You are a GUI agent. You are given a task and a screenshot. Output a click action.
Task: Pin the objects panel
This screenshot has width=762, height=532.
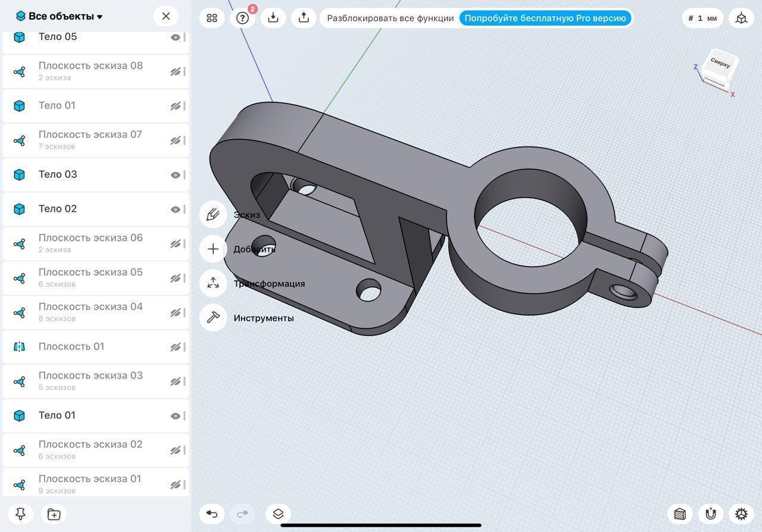pos(20,514)
